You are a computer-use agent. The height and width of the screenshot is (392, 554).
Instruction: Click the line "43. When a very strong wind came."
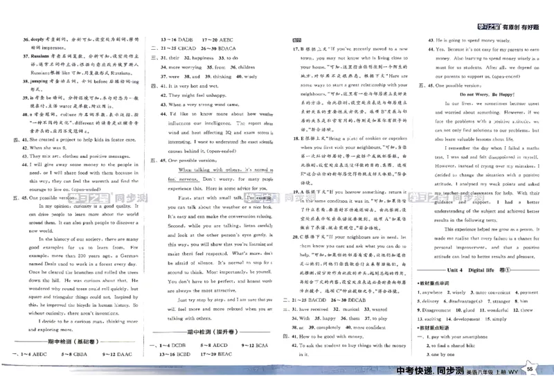tap(199, 105)
